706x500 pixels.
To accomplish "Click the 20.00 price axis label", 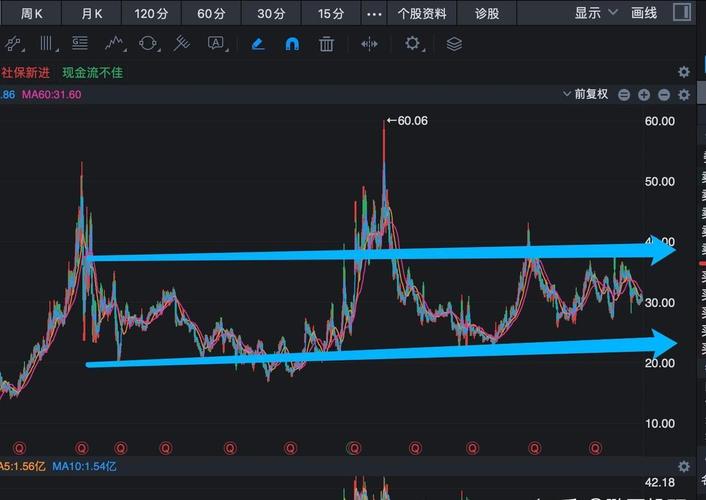I will point(660,363).
